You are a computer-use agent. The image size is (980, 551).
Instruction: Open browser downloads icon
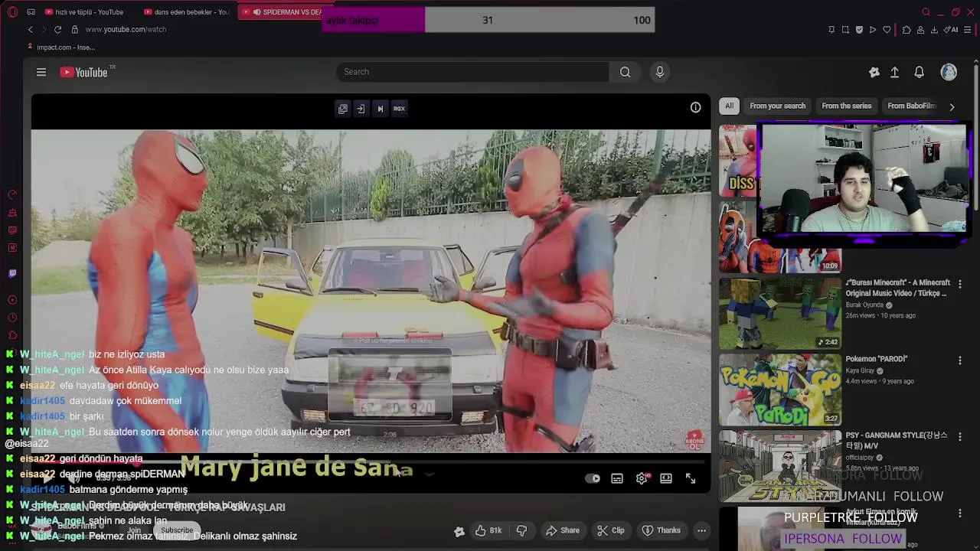tap(934, 30)
